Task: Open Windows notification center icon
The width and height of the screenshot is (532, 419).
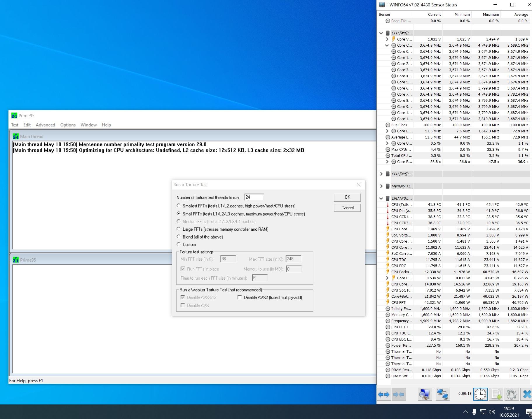Action: [528, 412]
